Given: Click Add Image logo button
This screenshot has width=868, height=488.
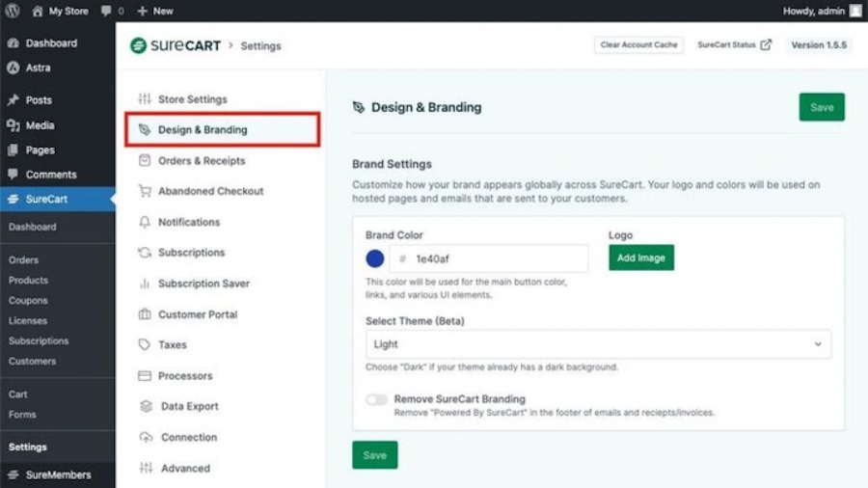Looking at the screenshot, I should pyautogui.click(x=641, y=258).
